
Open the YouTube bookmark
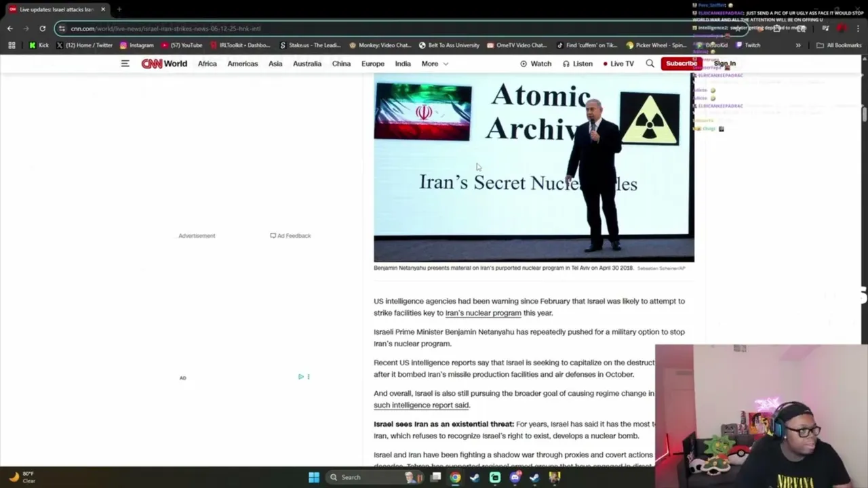(182, 45)
